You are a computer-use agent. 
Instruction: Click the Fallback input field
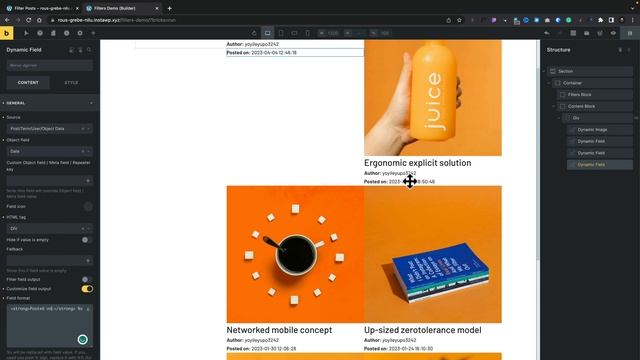(49, 260)
